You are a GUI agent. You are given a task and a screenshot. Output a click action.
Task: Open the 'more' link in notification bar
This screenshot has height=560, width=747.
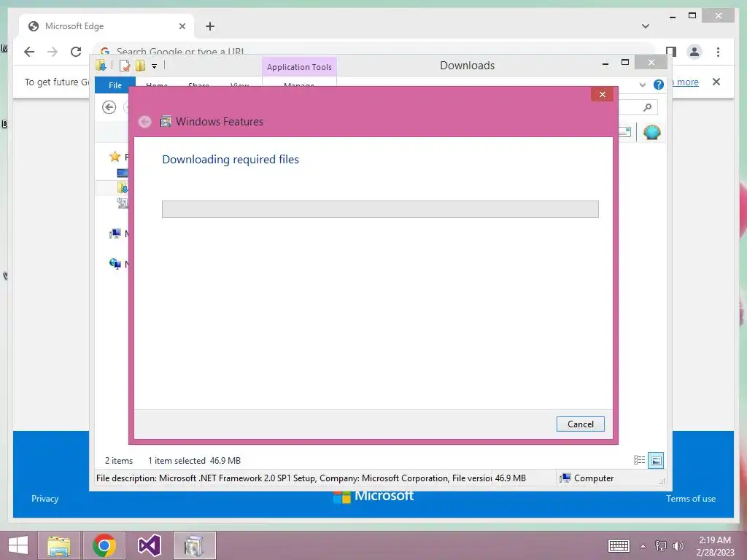click(x=687, y=82)
